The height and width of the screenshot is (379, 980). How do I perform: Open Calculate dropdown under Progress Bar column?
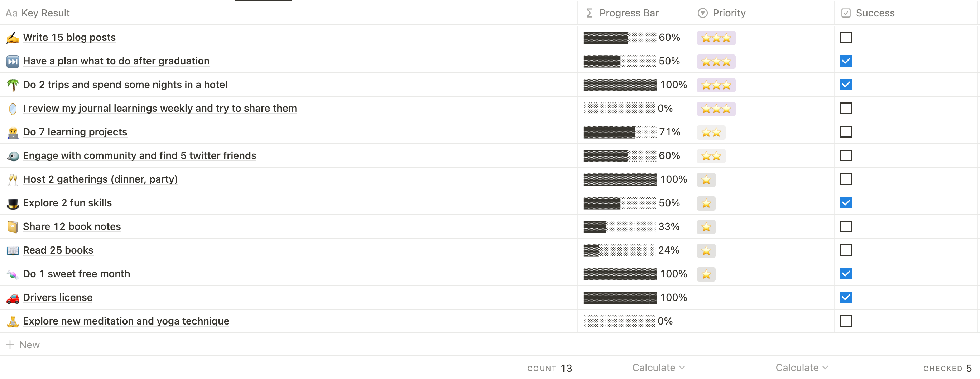(x=659, y=368)
